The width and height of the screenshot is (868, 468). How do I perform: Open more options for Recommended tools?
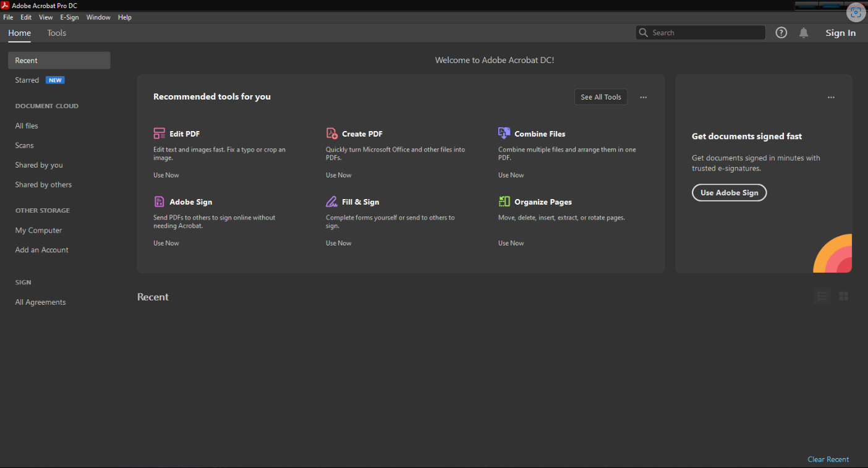[x=644, y=97]
